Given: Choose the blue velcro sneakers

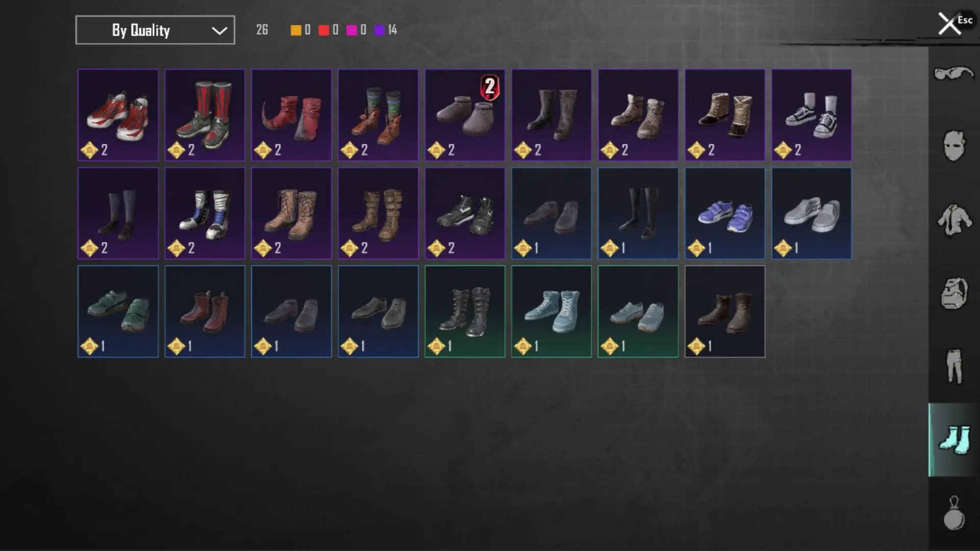Looking at the screenshot, I should 725,213.
